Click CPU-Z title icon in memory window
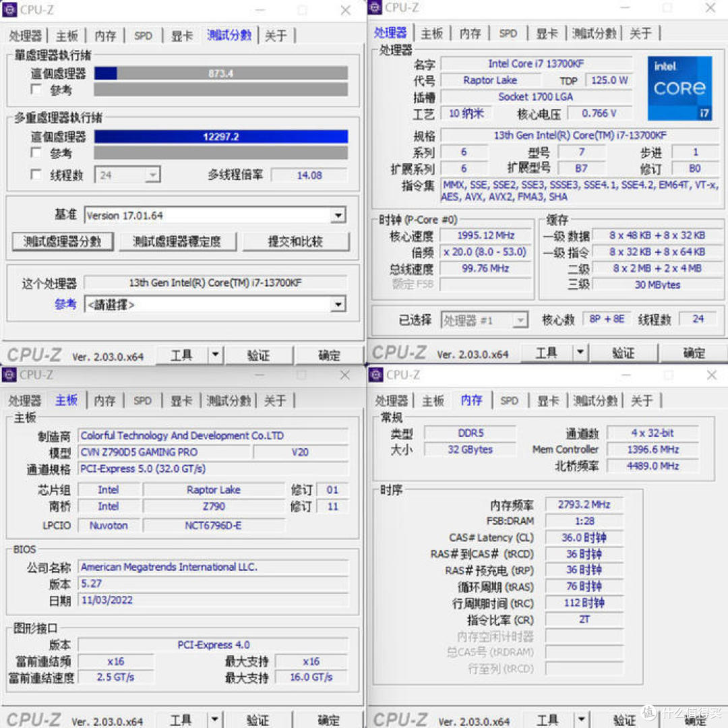728x728 pixels. 376,375
